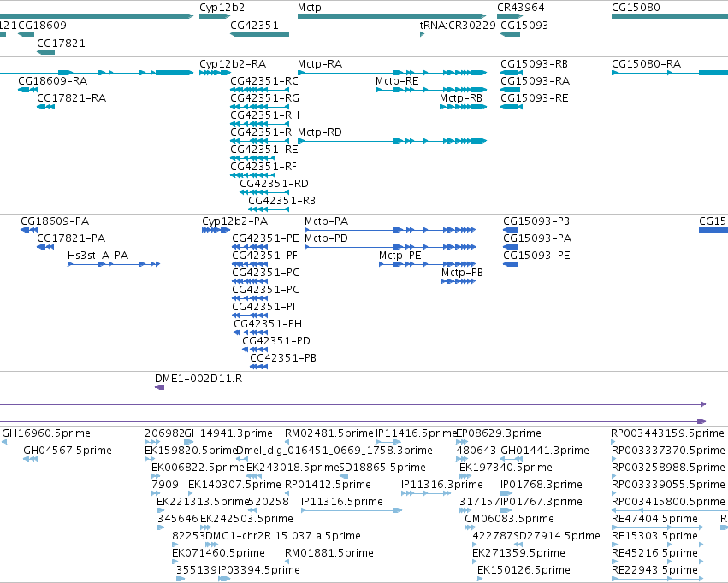Click the Mctp-RE transcript label
728x583 pixels.
coord(397,81)
